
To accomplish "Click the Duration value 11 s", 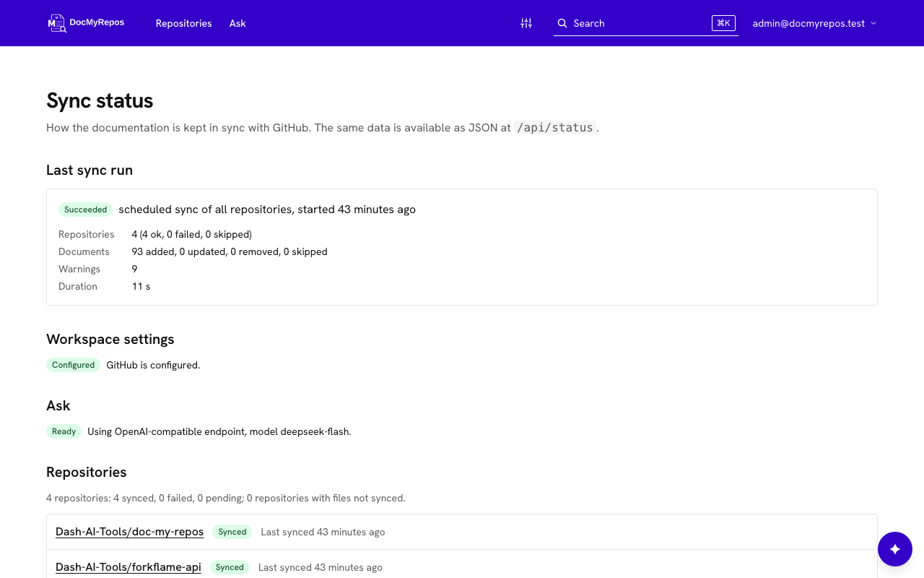I will tap(141, 286).
